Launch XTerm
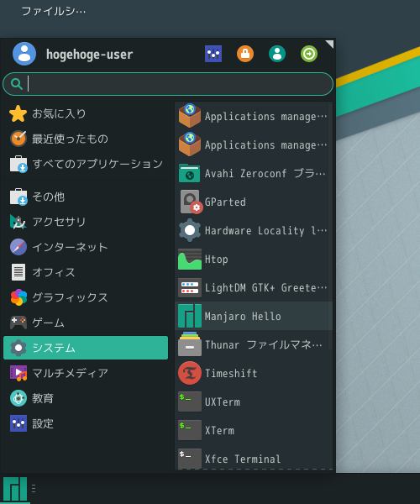 coord(254,430)
